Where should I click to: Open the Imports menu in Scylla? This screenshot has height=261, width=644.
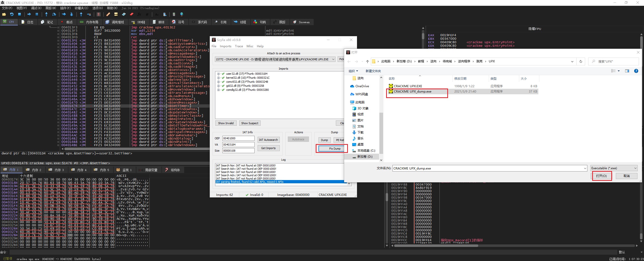225,46
